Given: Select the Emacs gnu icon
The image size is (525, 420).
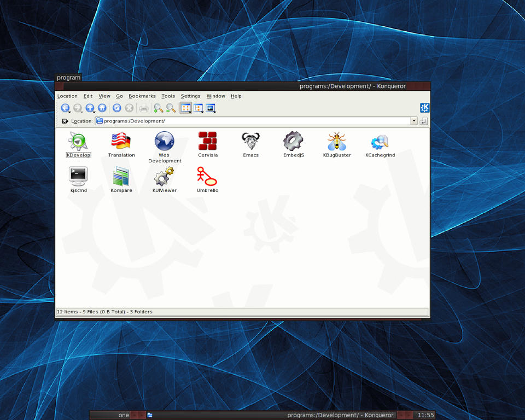Looking at the screenshot, I should [x=251, y=141].
